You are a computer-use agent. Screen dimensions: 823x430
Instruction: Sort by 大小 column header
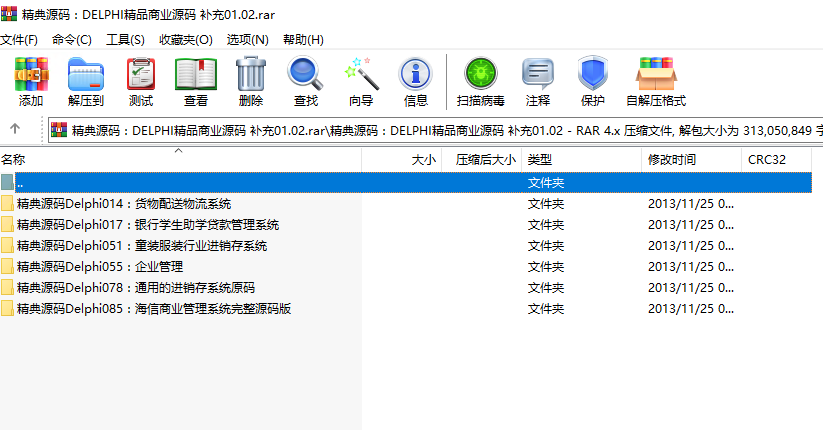pyautogui.click(x=402, y=160)
